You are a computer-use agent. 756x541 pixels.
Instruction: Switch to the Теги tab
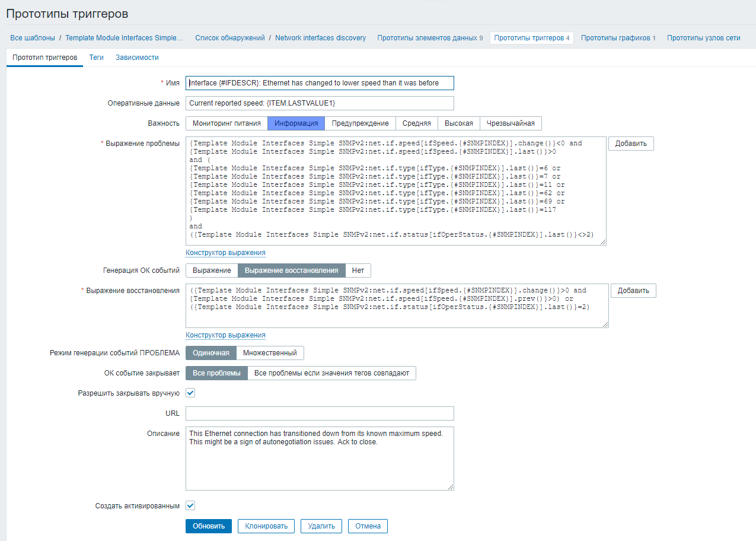click(97, 58)
